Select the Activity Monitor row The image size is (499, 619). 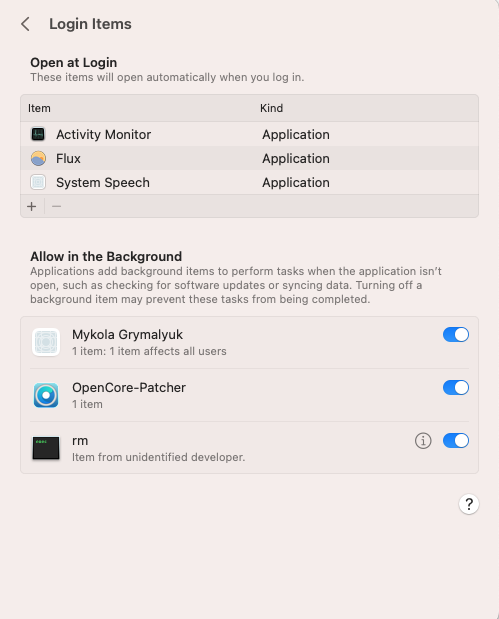(250, 134)
